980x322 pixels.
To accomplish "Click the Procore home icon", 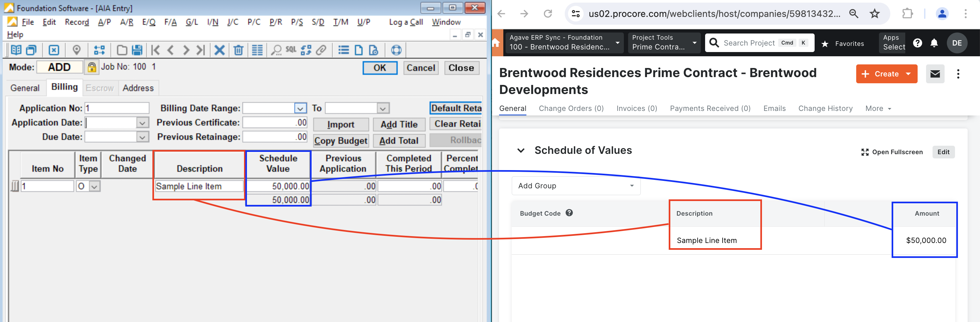I will 496,43.
